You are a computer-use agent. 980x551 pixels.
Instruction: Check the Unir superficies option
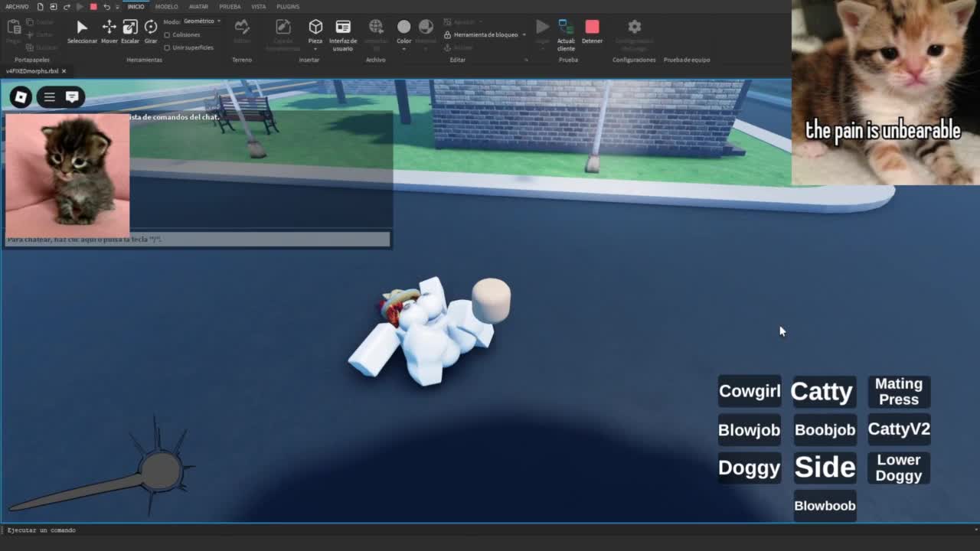(168, 47)
